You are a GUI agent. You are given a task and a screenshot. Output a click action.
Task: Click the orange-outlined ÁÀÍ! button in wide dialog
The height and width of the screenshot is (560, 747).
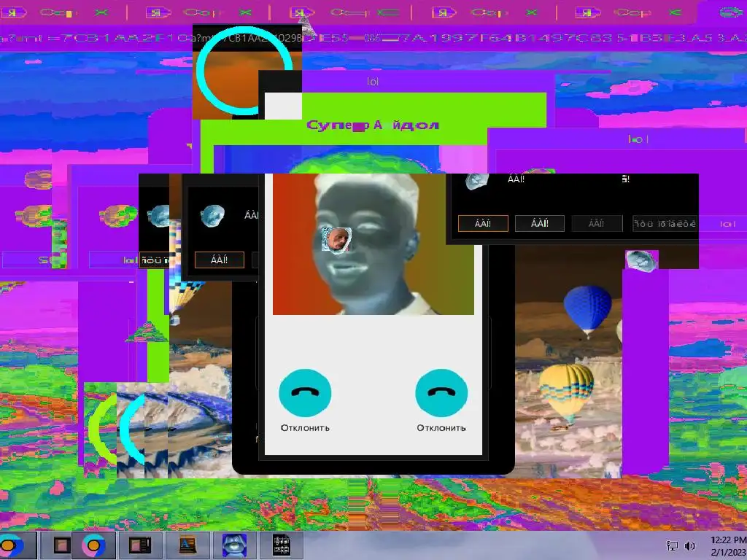[x=483, y=223]
